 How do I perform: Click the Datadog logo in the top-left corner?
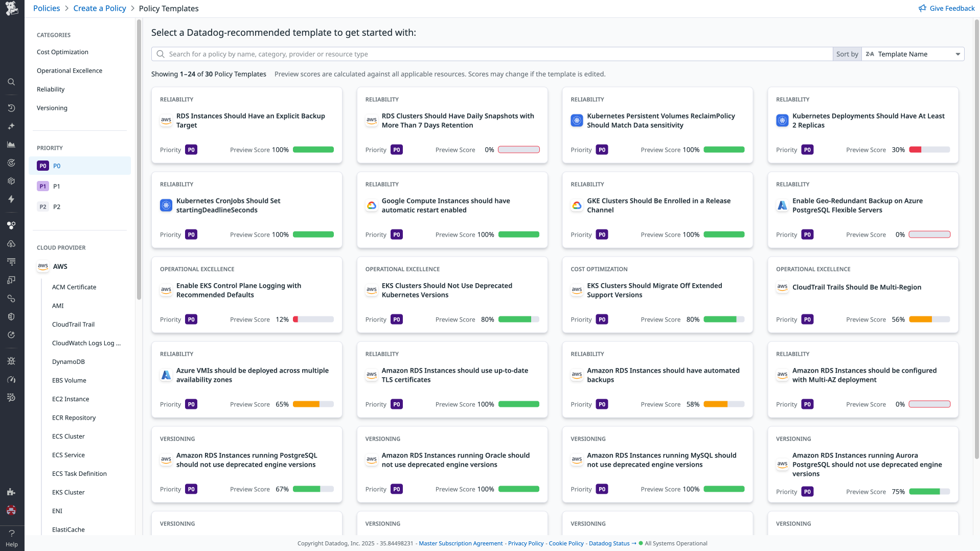pyautogui.click(x=12, y=8)
